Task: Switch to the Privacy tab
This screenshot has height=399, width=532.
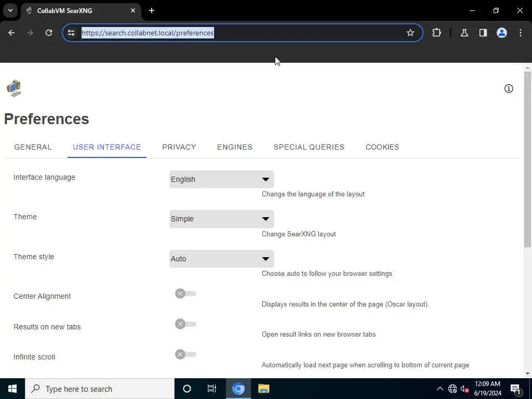Action: coord(179,147)
